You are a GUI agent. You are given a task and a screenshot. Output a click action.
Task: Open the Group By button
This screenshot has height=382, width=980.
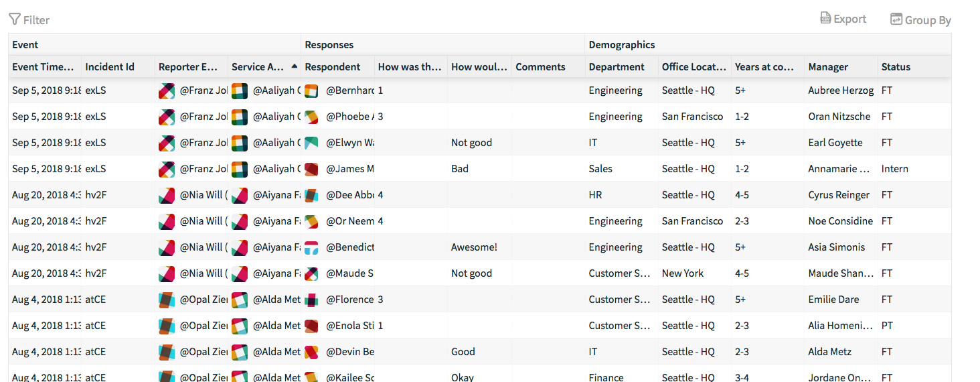[920, 19]
